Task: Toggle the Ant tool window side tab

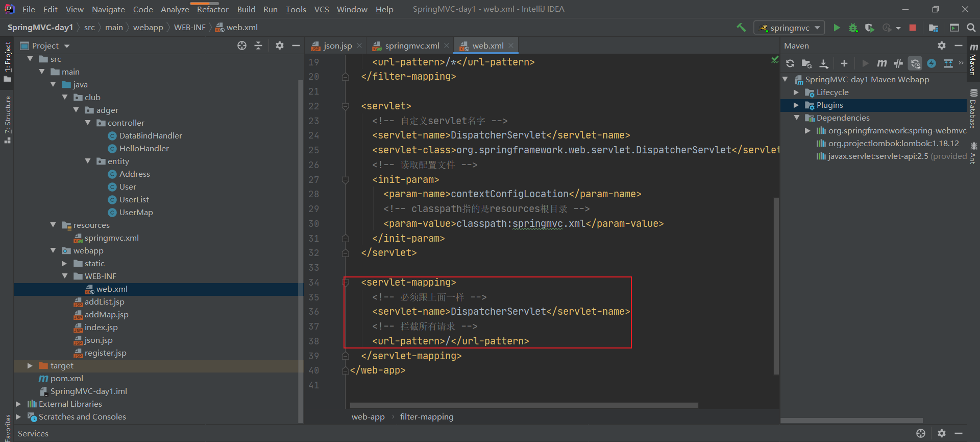Action: pos(973,153)
